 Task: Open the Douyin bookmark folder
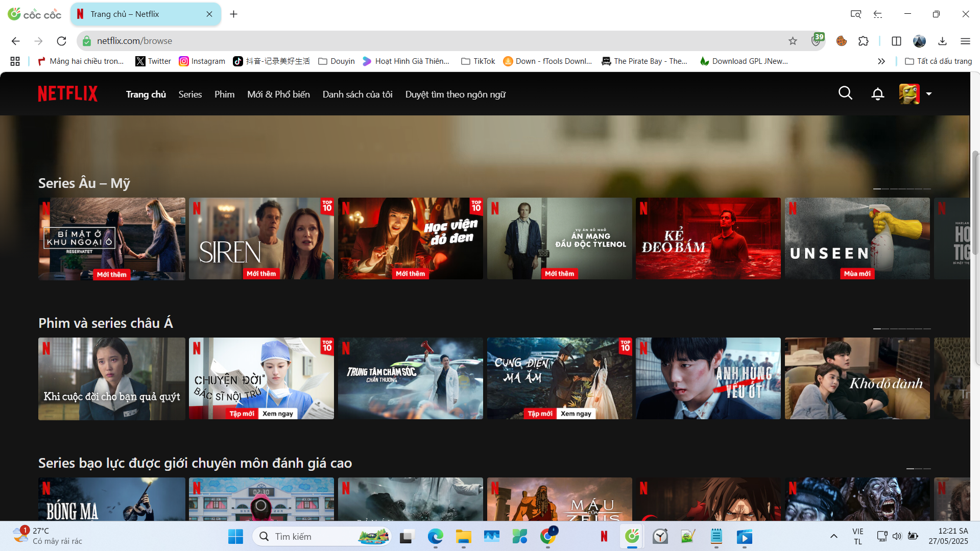coord(337,61)
